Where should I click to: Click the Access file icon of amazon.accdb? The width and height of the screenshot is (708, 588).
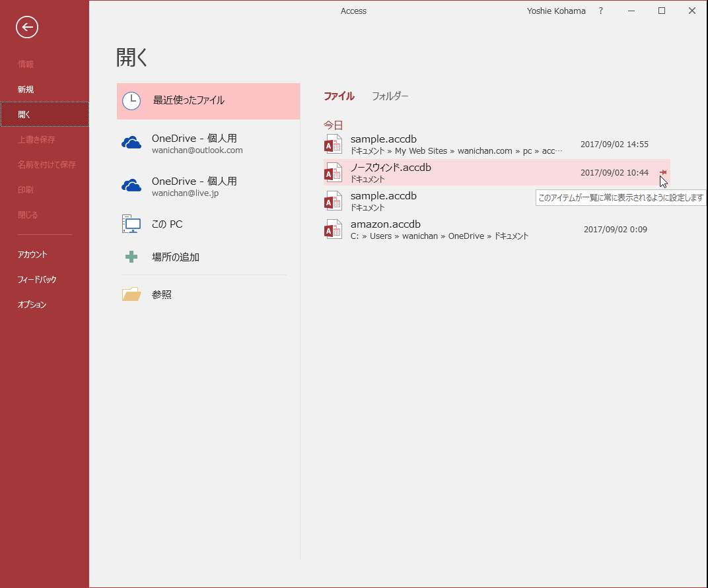334,229
